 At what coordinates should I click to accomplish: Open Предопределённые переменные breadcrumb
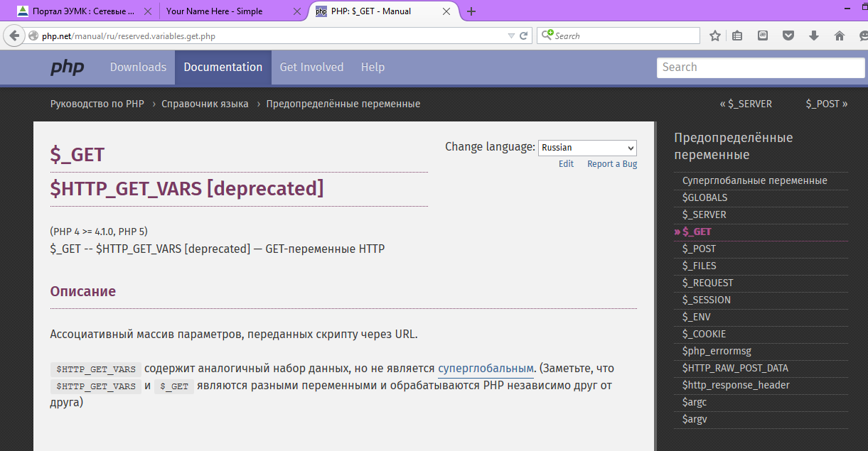[x=343, y=104]
